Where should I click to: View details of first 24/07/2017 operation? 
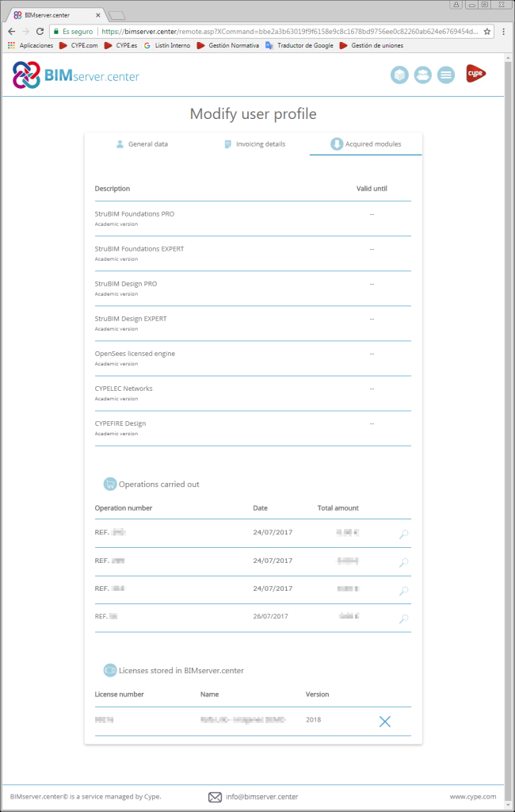pos(404,534)
